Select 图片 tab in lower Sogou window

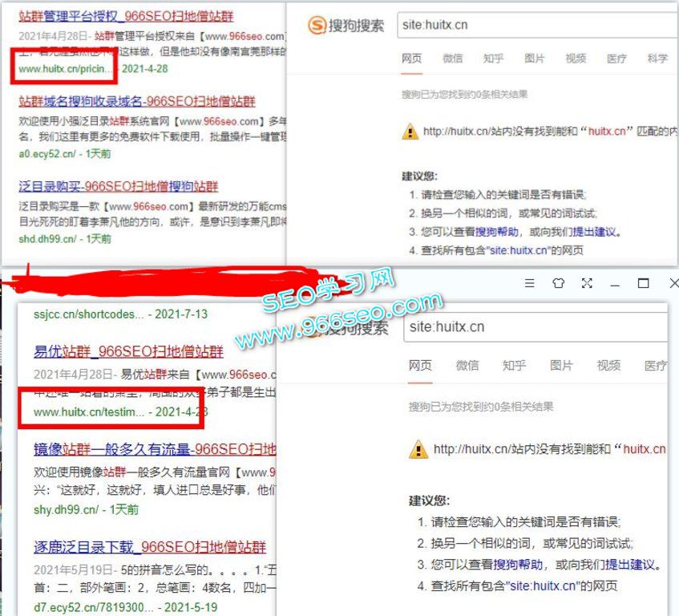click(561, 365)
